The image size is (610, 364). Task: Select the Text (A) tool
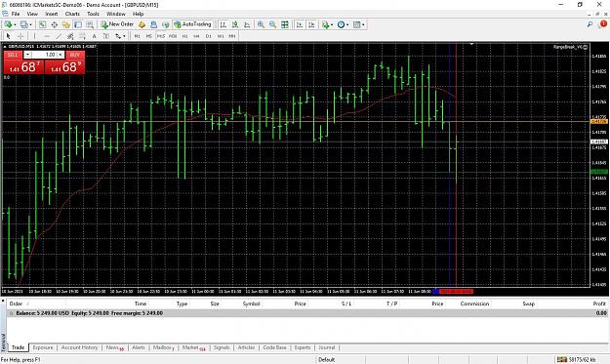94,36
